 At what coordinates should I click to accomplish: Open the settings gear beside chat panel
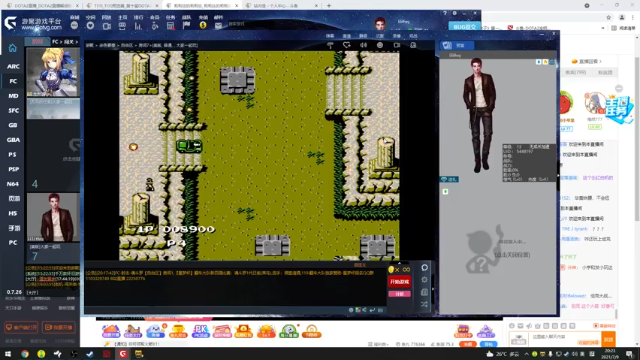pos(424,280)
